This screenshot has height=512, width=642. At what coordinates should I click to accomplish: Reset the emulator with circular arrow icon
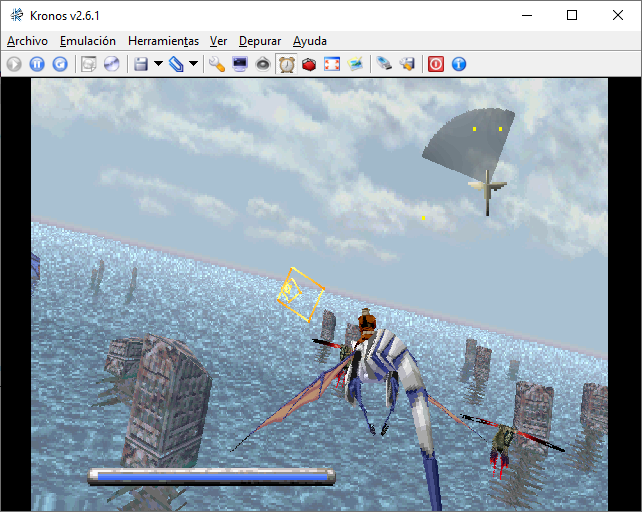click(60, 64)
